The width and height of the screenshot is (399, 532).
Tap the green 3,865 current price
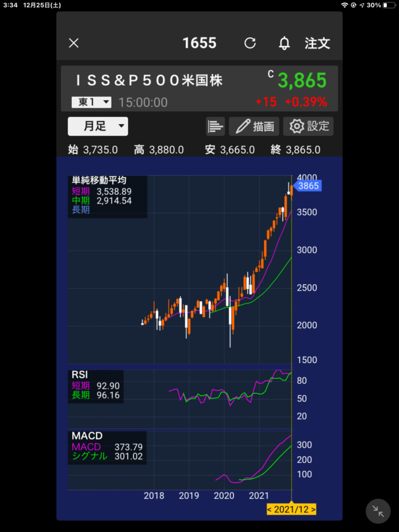302,81
